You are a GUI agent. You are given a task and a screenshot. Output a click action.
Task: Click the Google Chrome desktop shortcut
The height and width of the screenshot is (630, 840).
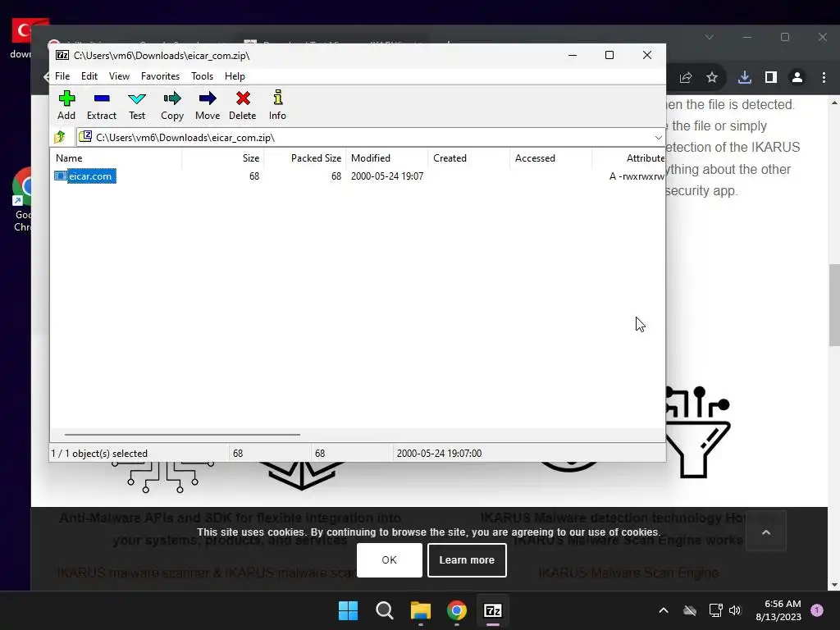(22, 199)
